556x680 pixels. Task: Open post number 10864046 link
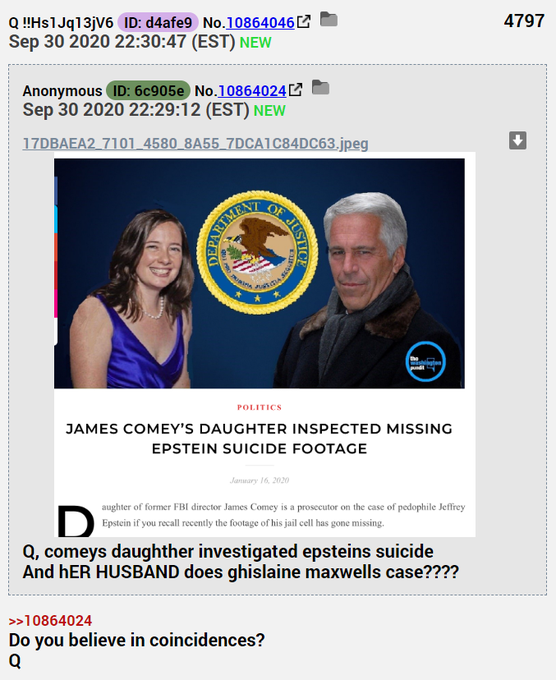[x=260, y=23]
